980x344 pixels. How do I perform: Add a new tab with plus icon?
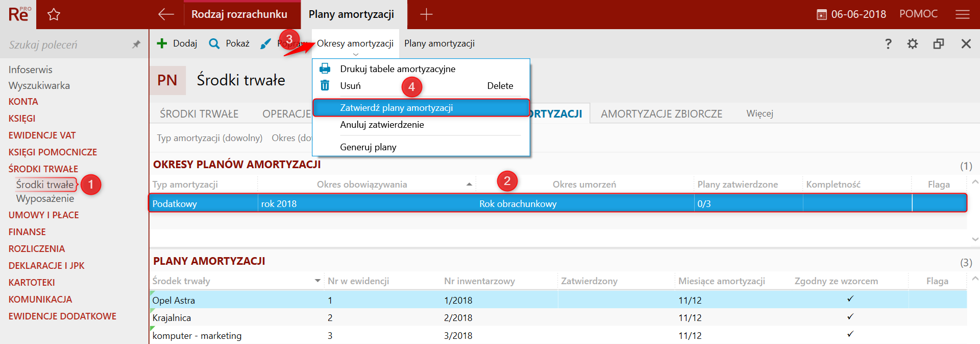(426, 14)
